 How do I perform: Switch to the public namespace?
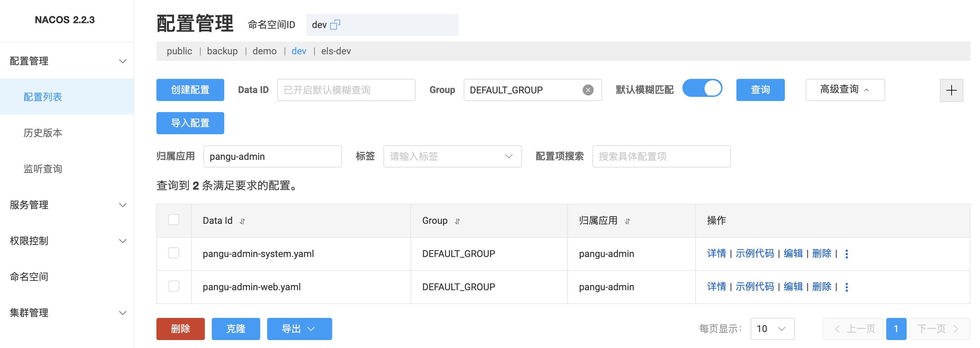pyautogui.click(x=179, y=51)
